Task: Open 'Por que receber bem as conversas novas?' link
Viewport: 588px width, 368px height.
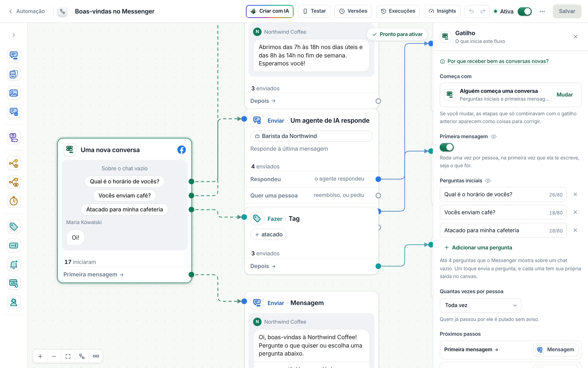Action: click(x=498, y=61)
